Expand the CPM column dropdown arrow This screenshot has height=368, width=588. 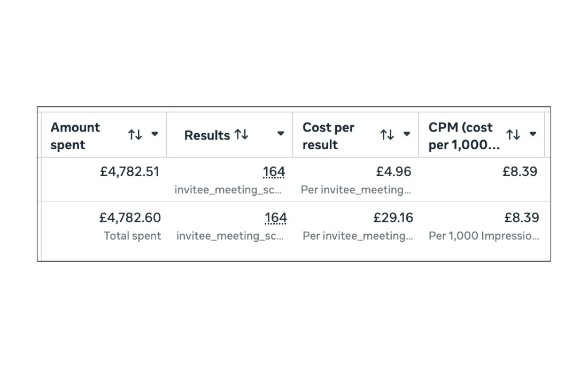532,134
